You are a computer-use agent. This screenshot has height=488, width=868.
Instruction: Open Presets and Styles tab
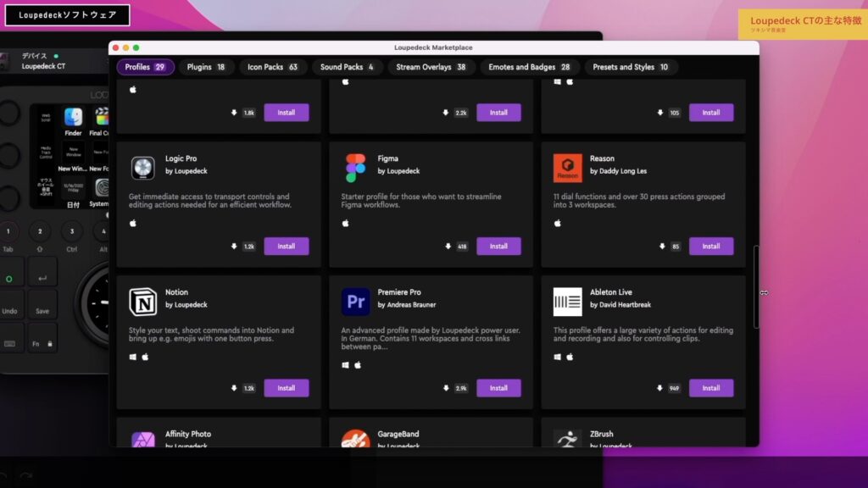click(631, 67)
